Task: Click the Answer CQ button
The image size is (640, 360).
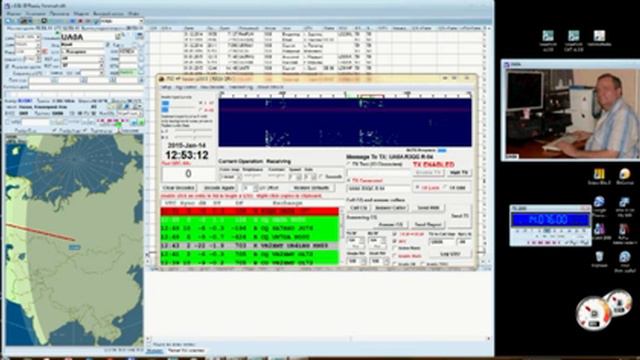Action: 391,224
